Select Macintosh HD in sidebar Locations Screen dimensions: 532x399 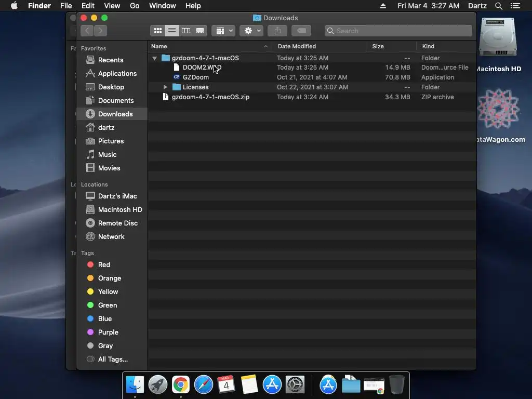[112, 210]
